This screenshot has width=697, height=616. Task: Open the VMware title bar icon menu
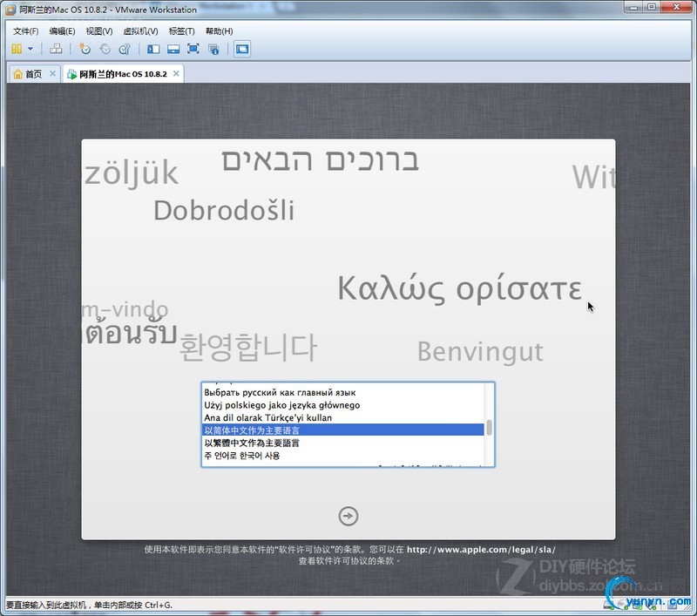click(x=10, y=10)
